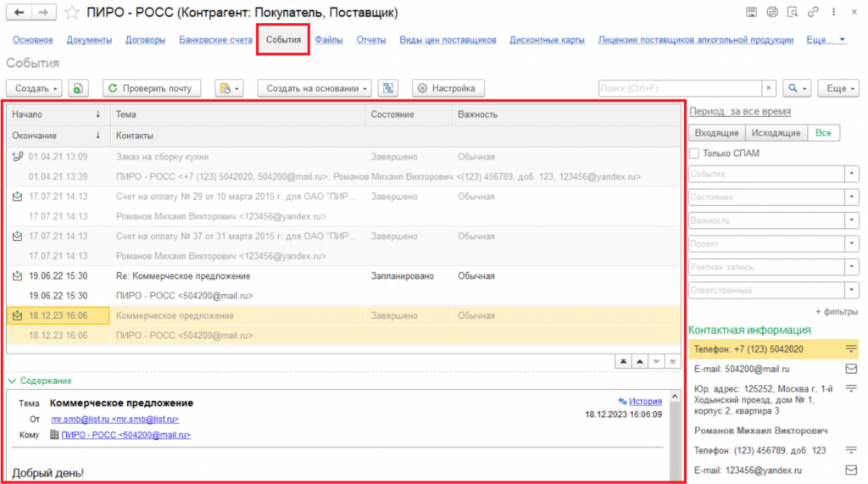
Task: Copy link via chain icon in title bar
Action: click(813, 12)
